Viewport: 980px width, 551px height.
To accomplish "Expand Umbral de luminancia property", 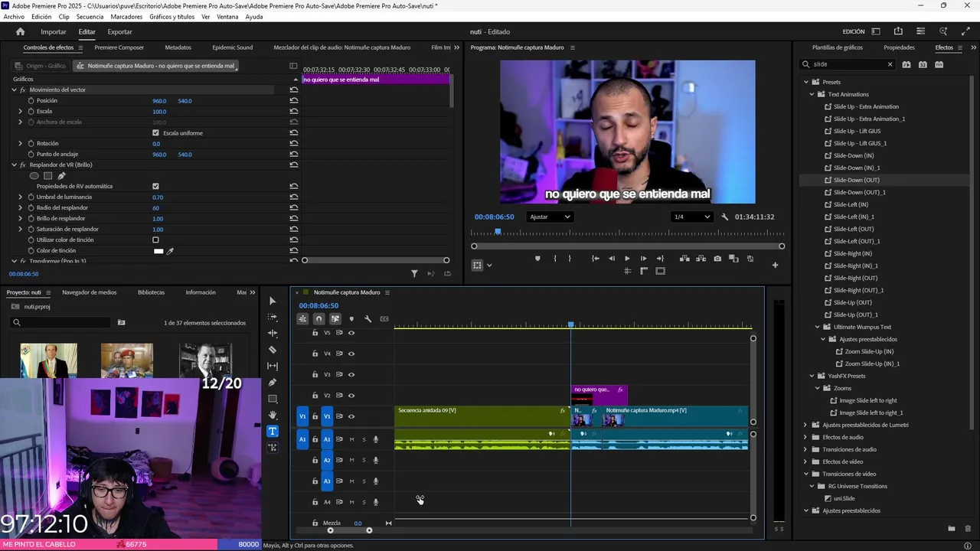I will (21, 197).
